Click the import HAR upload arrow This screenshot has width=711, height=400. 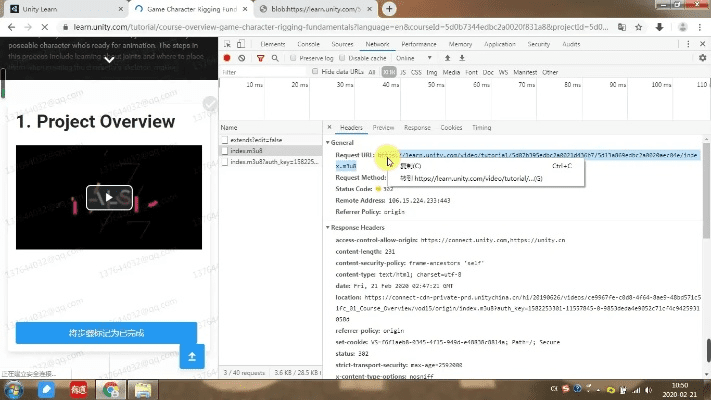click(449, 58)
